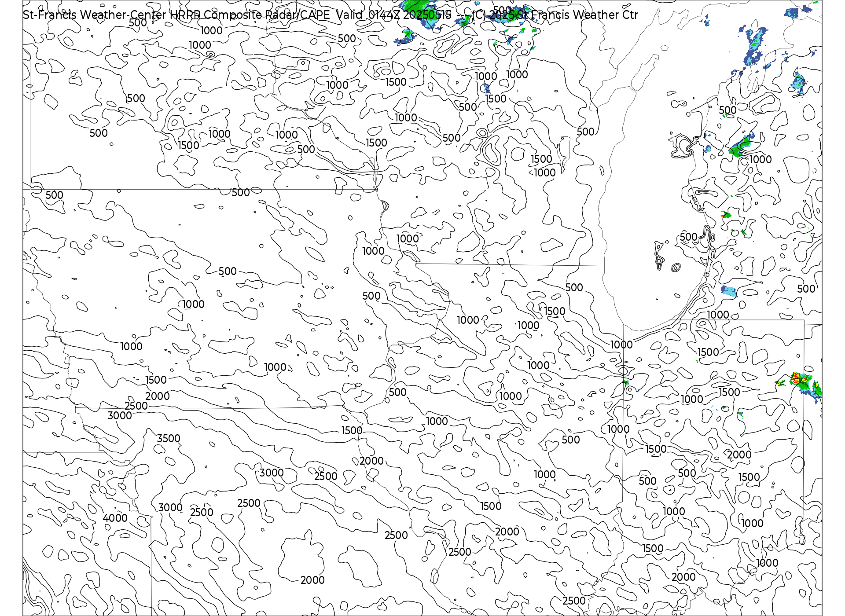Click the 4000 CAPE contour label
Viewport: 845px width, 616px height.
coord(115,518)
